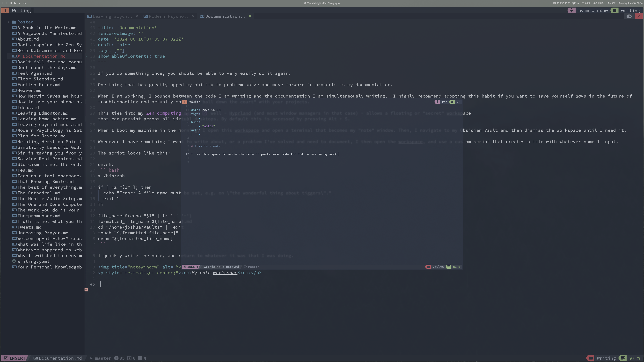Open A Monk in the World.md
Viewport: 644px width, 362px height.
tap(47, 28)
